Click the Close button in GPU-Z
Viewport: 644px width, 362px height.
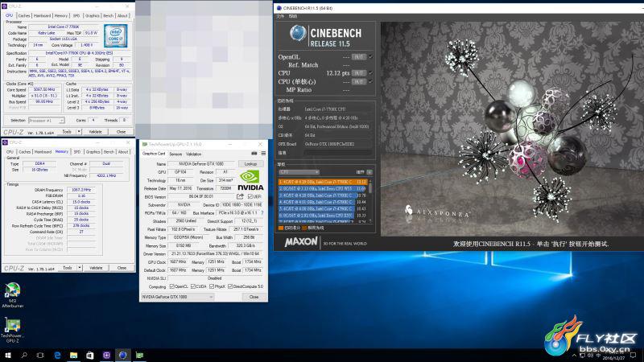point(254,297)
